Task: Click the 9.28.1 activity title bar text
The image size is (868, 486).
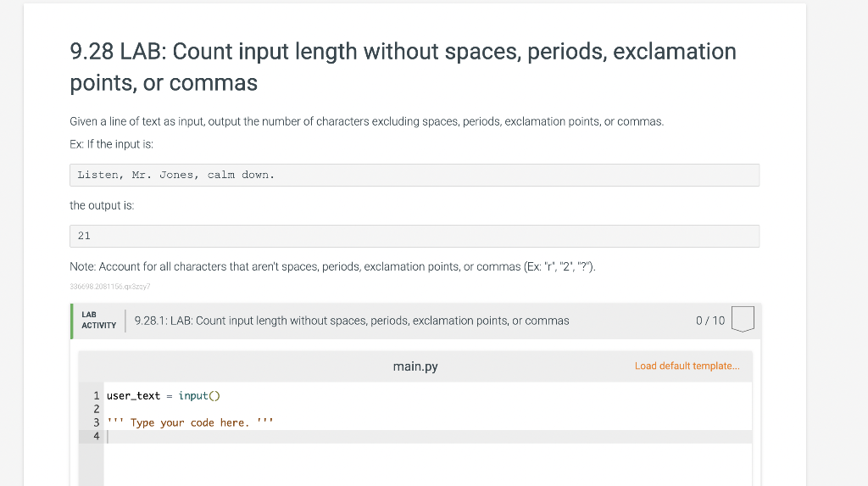Action: click(x=352, y=321)
